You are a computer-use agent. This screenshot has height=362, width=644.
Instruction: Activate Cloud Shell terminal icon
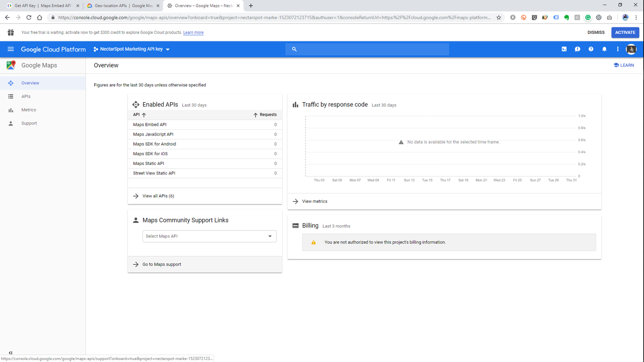tap(564, 49)
